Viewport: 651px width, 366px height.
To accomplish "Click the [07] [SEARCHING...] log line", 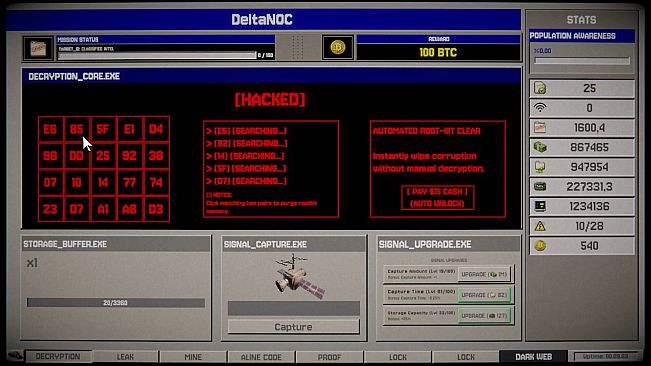I will (247, 181).
